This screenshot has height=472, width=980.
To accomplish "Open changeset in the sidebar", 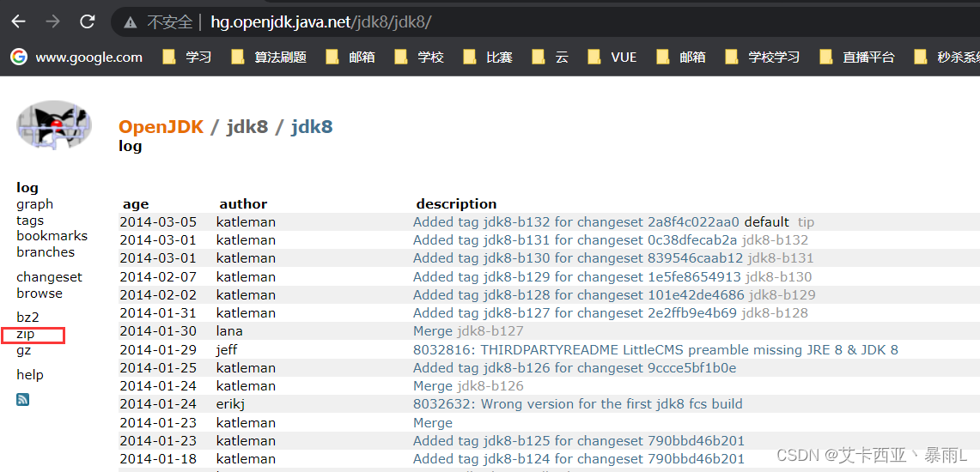I will pos(49,277).
